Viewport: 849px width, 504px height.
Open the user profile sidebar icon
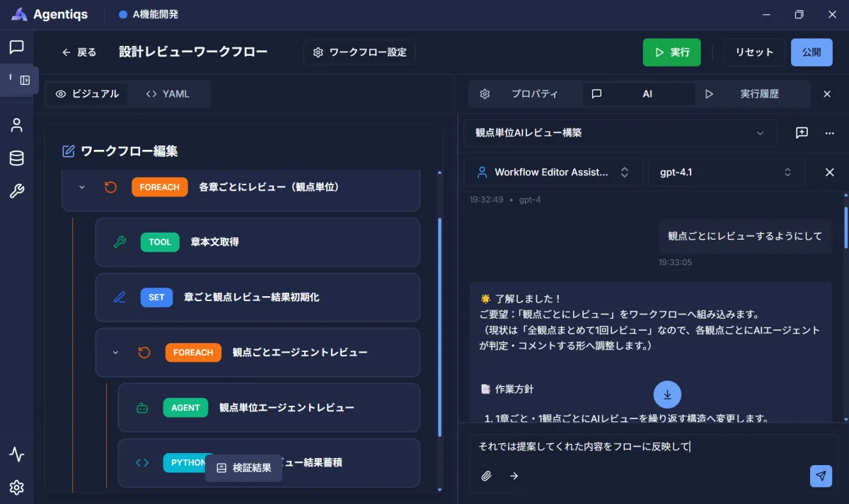(16, 125)
